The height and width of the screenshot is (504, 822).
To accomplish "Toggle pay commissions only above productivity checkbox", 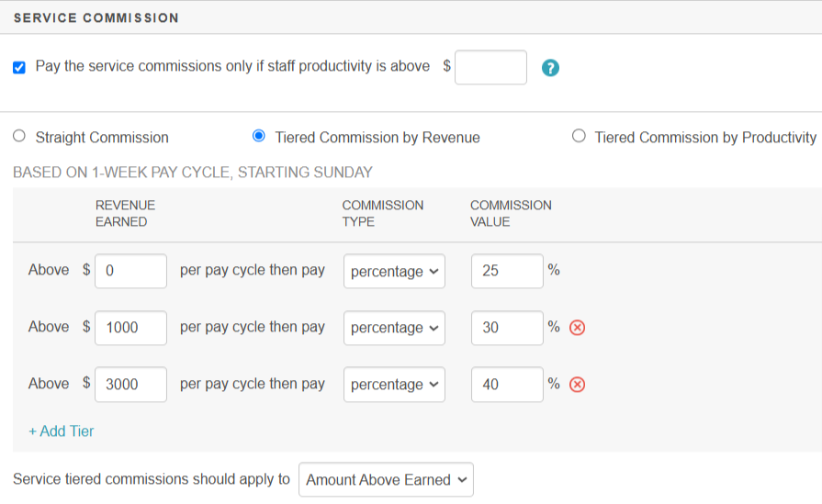I will (19, 67).
